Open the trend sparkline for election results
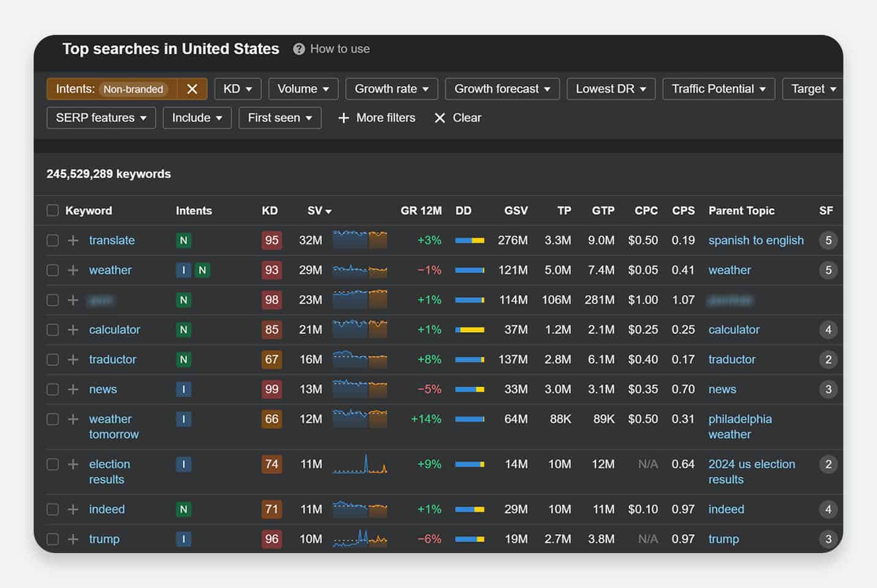Screen dimensions: 877x588 click(359, 464)
